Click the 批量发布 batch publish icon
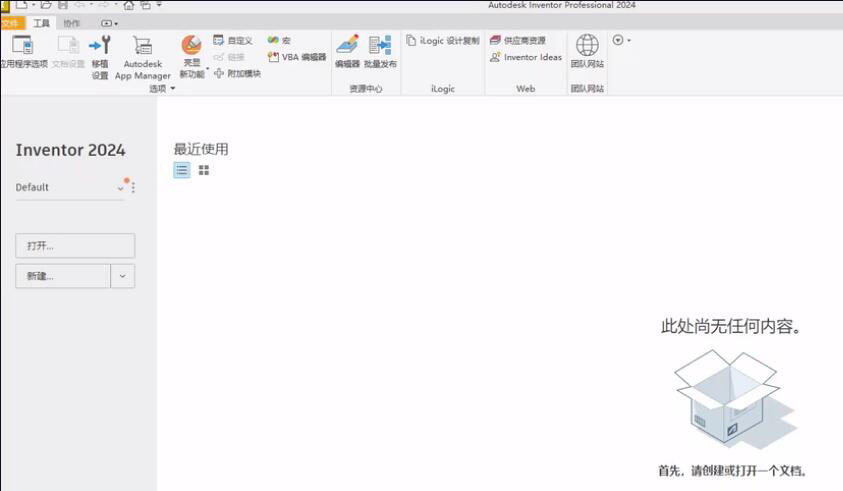Viewport: 843px width, 491px height. [x=380, y=45]
